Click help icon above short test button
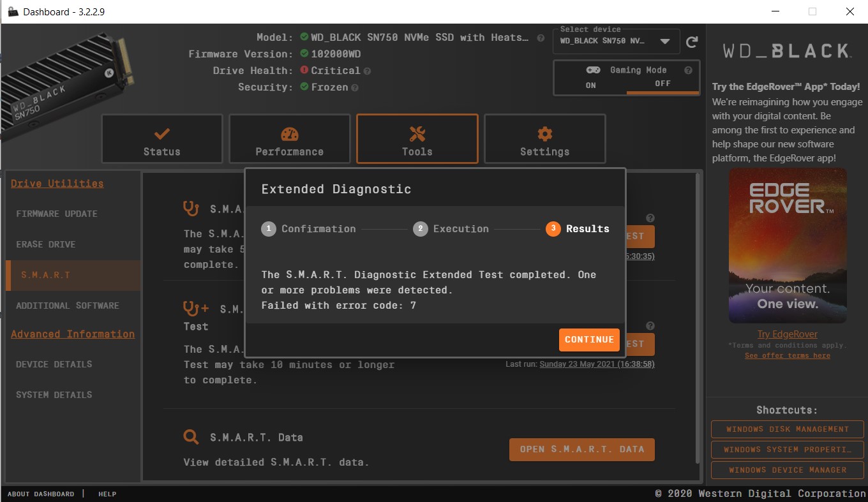The image size is (868, 502). (650, 218)
